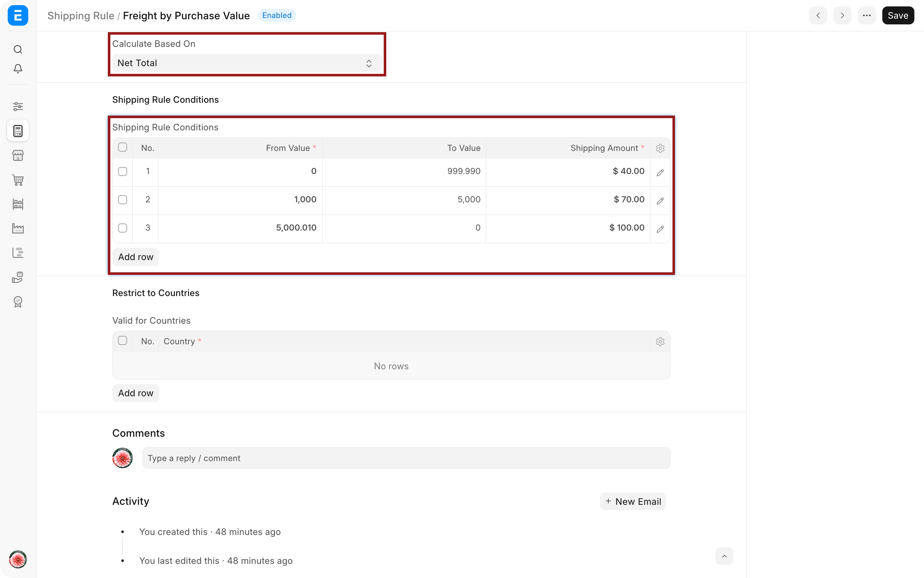This screenshot has height=578, width=924.
Task: Open user avatar at sidebar bottom
Action: (18, 560)
